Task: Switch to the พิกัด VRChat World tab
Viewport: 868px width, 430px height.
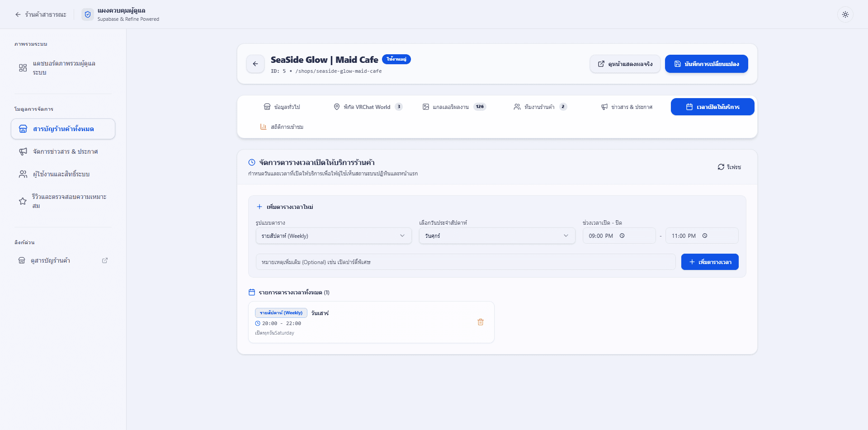Action: (x=368, y=107)
